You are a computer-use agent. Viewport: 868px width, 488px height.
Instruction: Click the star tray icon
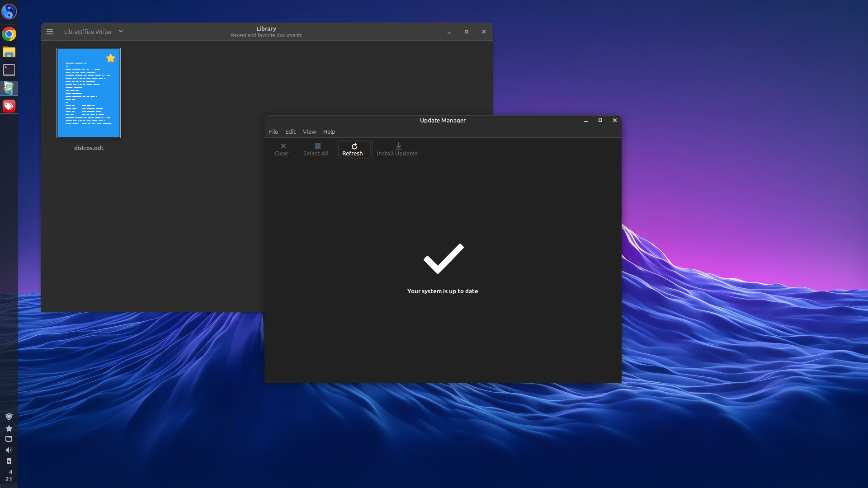coord(9,428)
